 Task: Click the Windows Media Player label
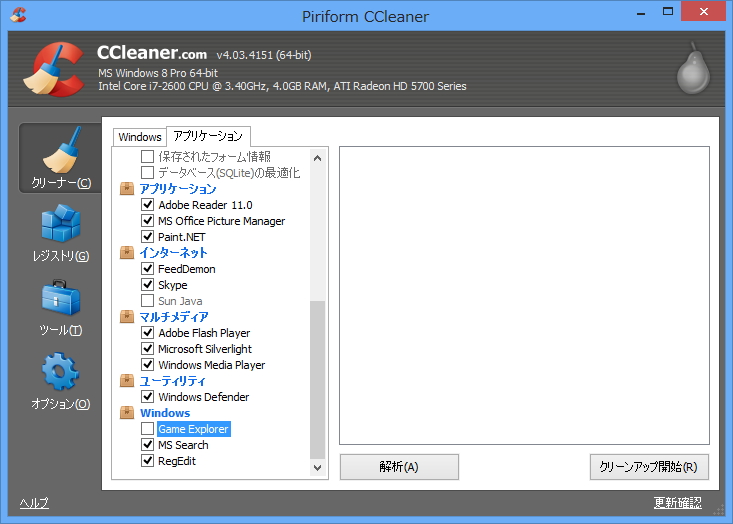tap(212, 365)
